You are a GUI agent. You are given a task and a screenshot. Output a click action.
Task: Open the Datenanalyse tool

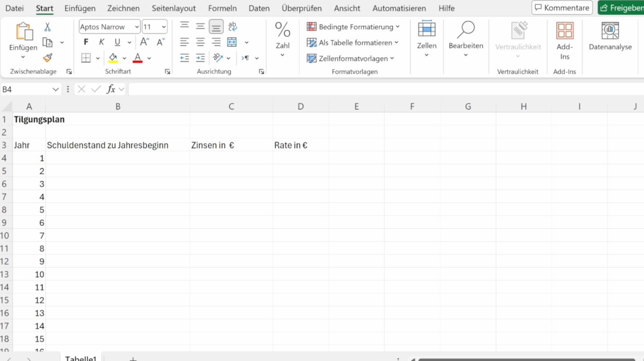pyautogui.click(x=610, y=36)
